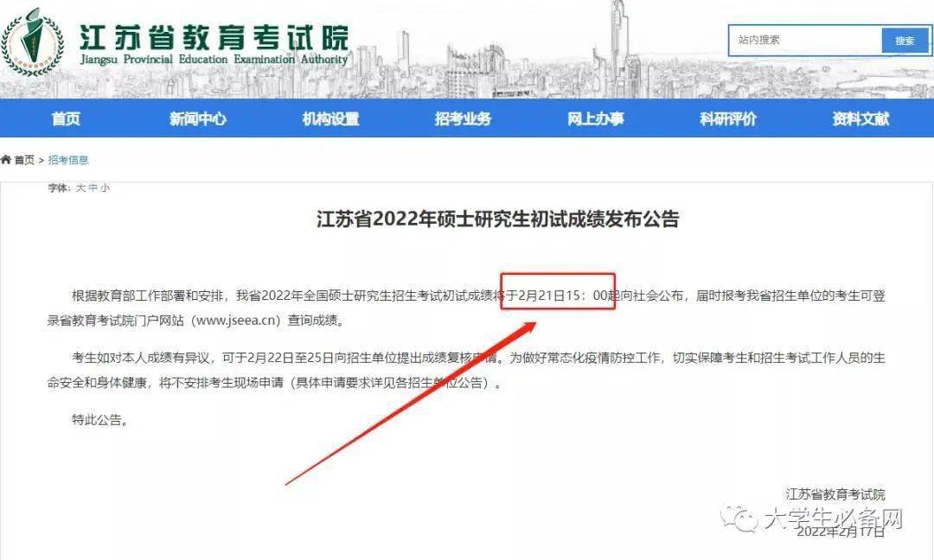
Task: Click the 站内搜索 search input field
Action: click(x=805, y=41)
